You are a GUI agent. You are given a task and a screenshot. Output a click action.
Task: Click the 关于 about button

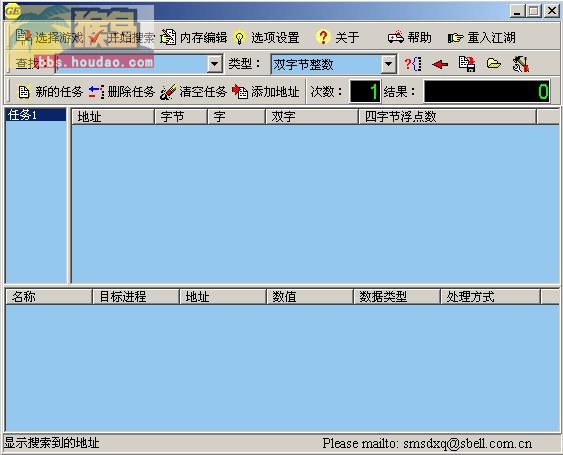click(338, 37)
